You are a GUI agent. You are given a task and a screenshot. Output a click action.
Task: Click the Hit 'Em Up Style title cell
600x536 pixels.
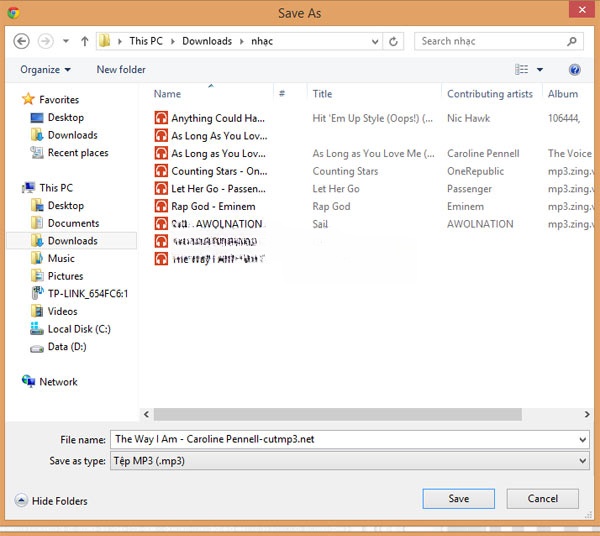click(372, 118)
